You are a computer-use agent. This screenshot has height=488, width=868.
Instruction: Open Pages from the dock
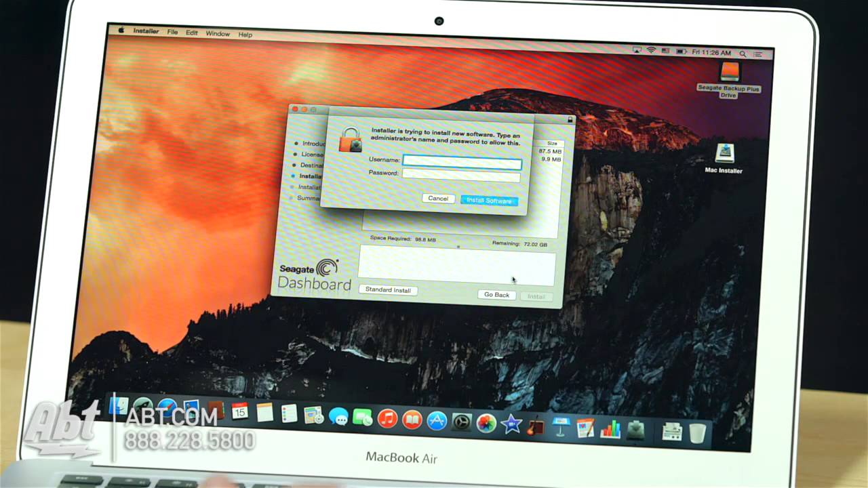pyautogui.click(x=585, y=428)
